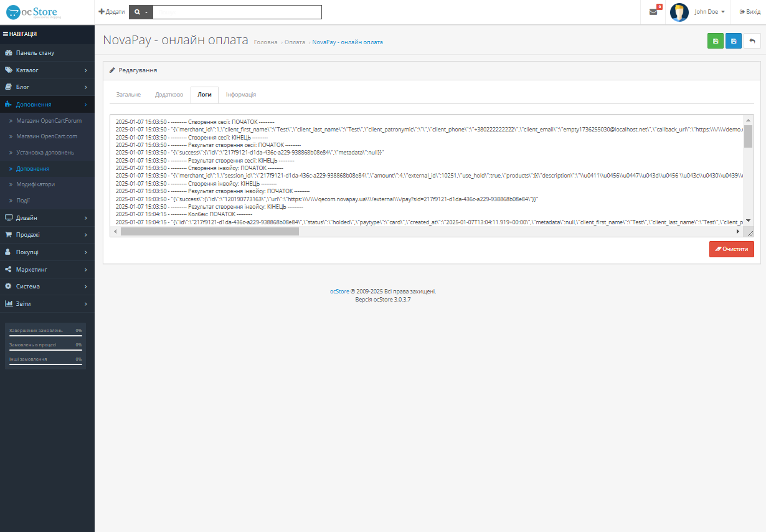Click the 'Створення інвойсу: КІНЕЦЬ' log line
Viewport: 766px width, 532px height.
click(196, 183)
